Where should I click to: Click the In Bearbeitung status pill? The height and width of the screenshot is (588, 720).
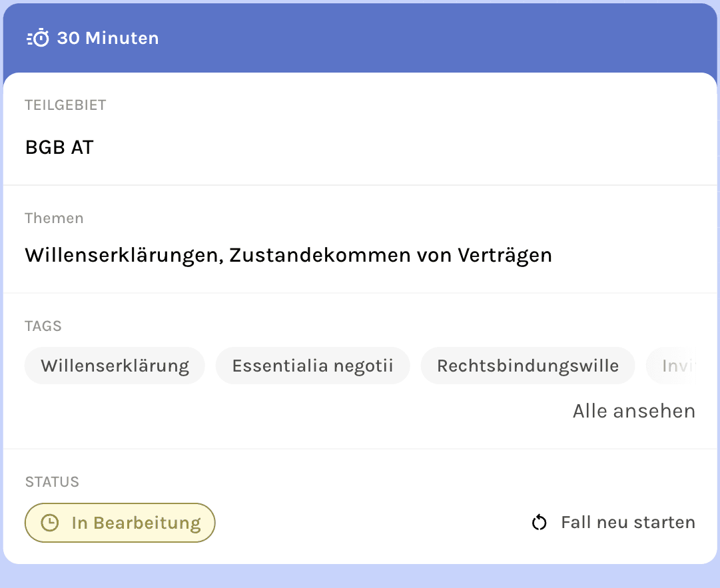click(x=120, y=522)
